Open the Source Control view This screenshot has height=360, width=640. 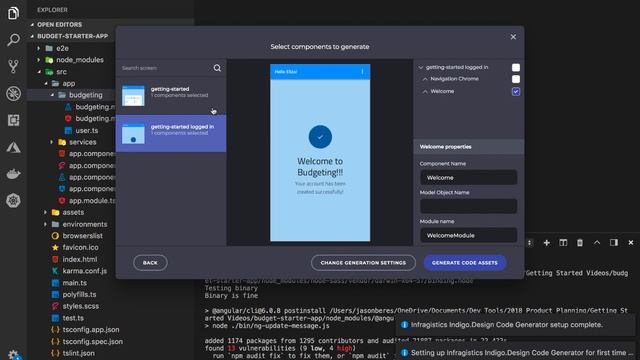[13, 67]
